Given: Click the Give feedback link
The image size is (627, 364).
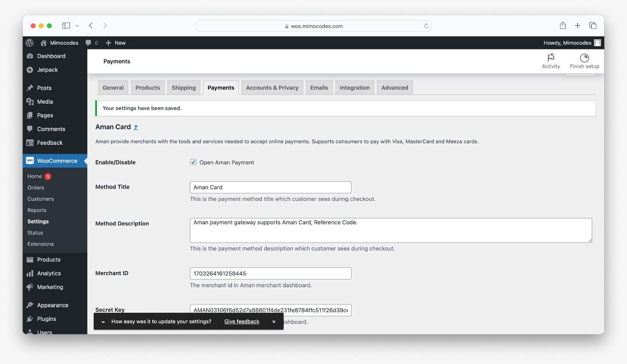Looking at the screenshot, I should (x=242, y=321).
